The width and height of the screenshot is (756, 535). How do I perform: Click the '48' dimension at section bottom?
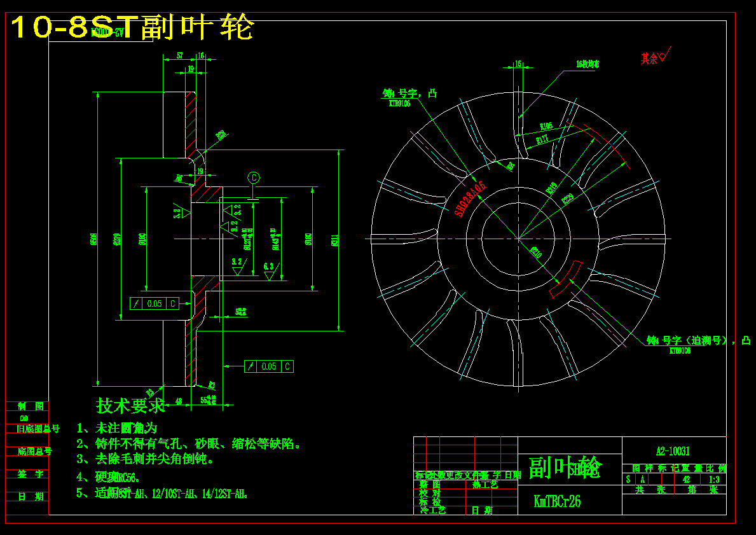point(179,401)
